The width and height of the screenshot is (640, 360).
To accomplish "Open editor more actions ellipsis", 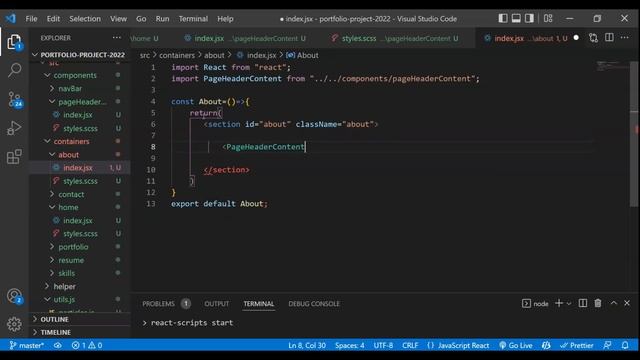I will click(x=624, y=38).
